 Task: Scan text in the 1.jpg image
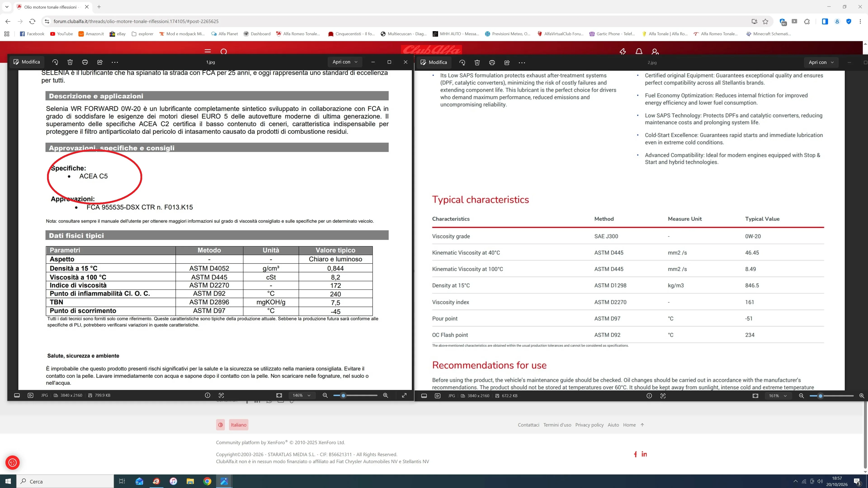[x=221, y=395]
